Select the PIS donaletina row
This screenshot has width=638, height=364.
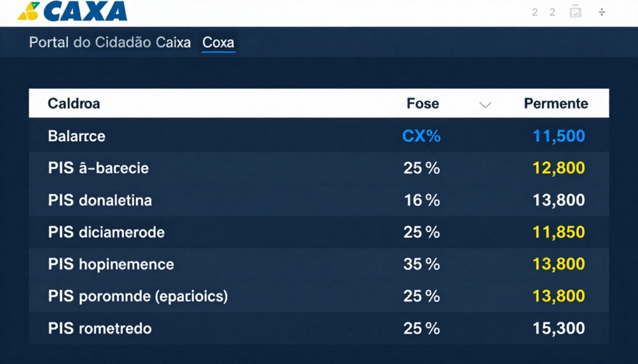click(x=100, y=200)
